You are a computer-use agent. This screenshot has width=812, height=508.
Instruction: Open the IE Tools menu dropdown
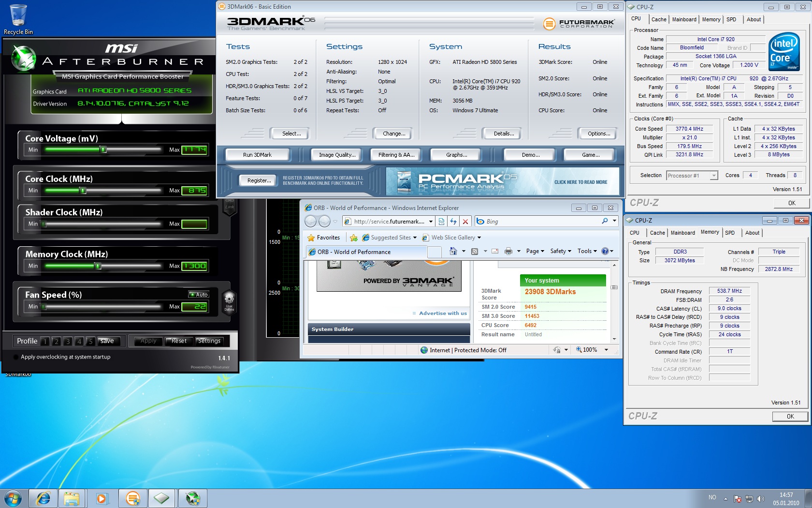587,251
